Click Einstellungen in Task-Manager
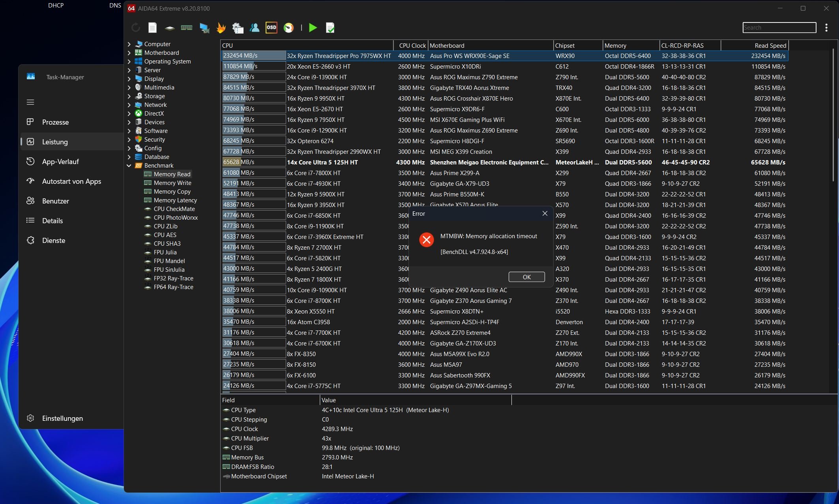The width and height of the screenshot is (839, 504). pos(62,418)
